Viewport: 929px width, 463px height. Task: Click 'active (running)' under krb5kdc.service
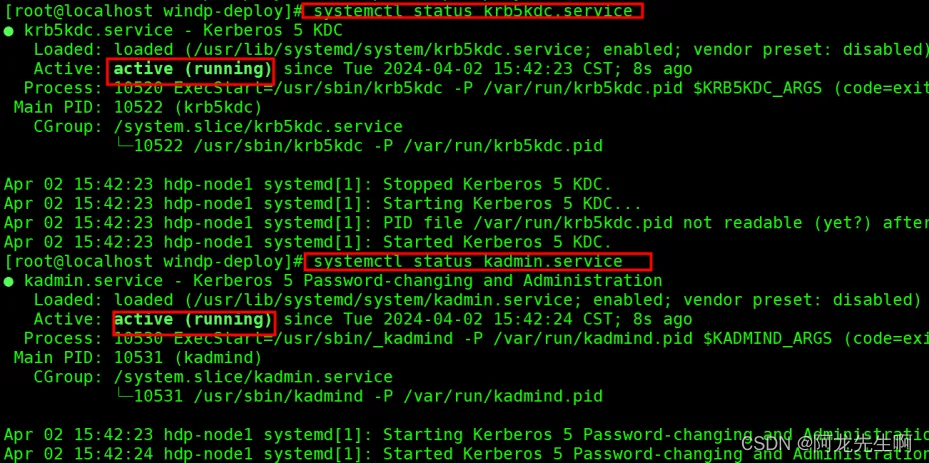click(191, 70)
